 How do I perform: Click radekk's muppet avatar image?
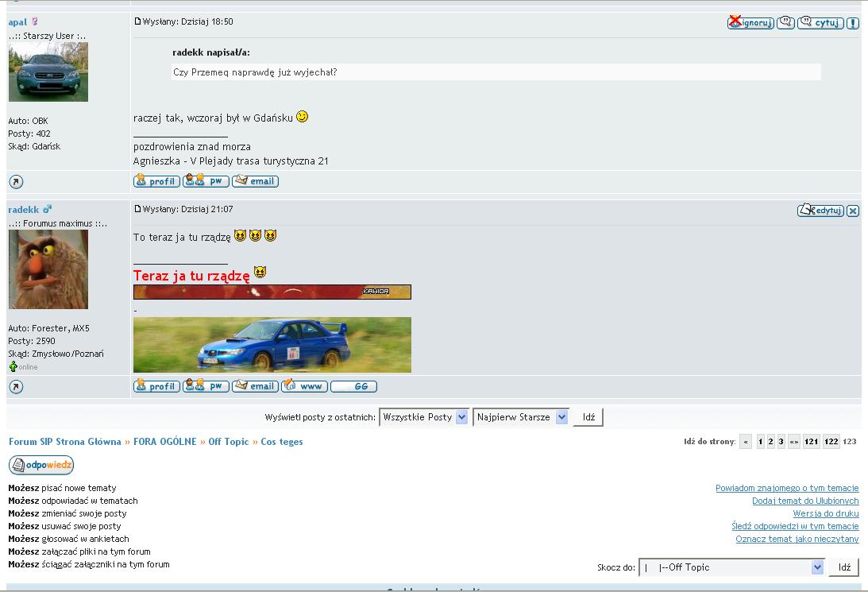(48, 270)
